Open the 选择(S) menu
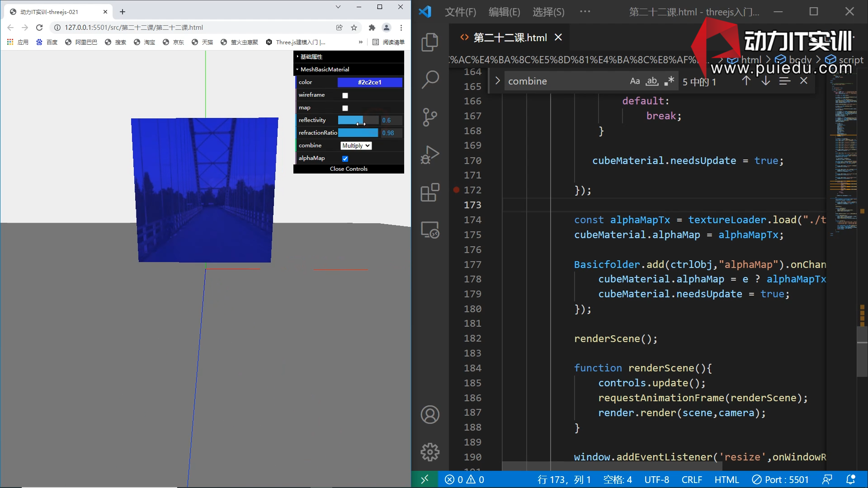 click(548, 12)
